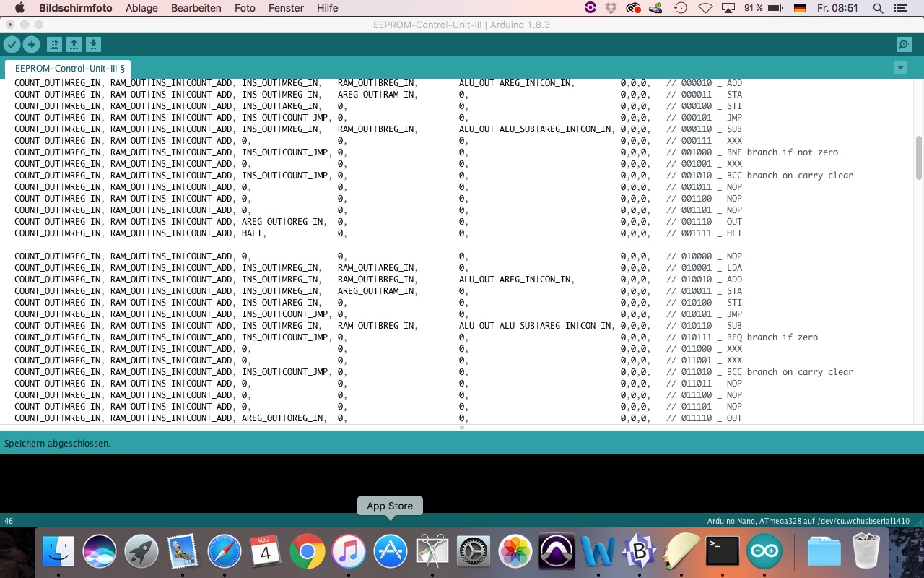
Task: Open the Apple menu
Action: [19, 8]
